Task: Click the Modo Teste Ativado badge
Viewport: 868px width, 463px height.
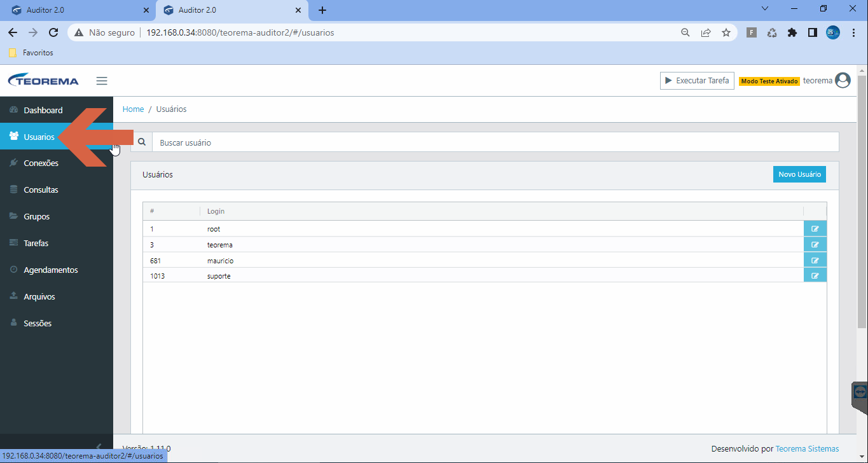Action: (x=769, y=81)
